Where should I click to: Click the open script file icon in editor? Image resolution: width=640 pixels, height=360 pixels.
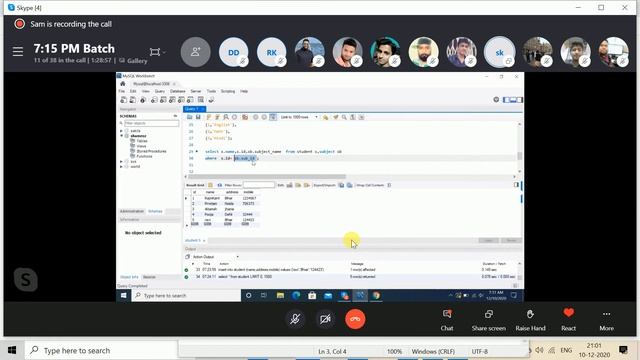[x=189, y=117]
